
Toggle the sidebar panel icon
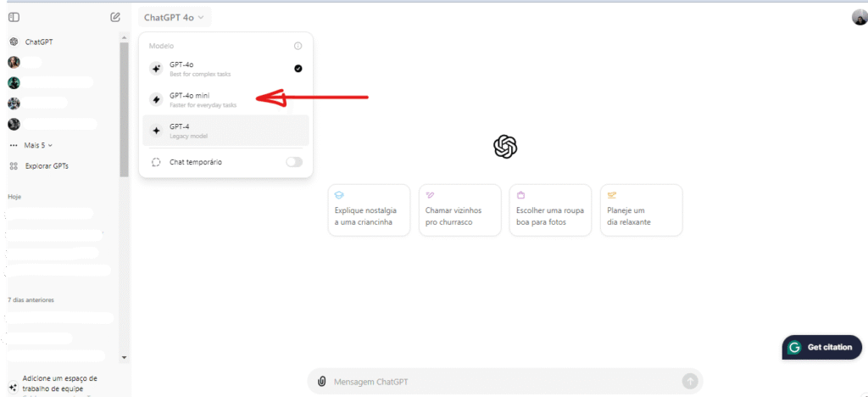click(x=14, y=17)
